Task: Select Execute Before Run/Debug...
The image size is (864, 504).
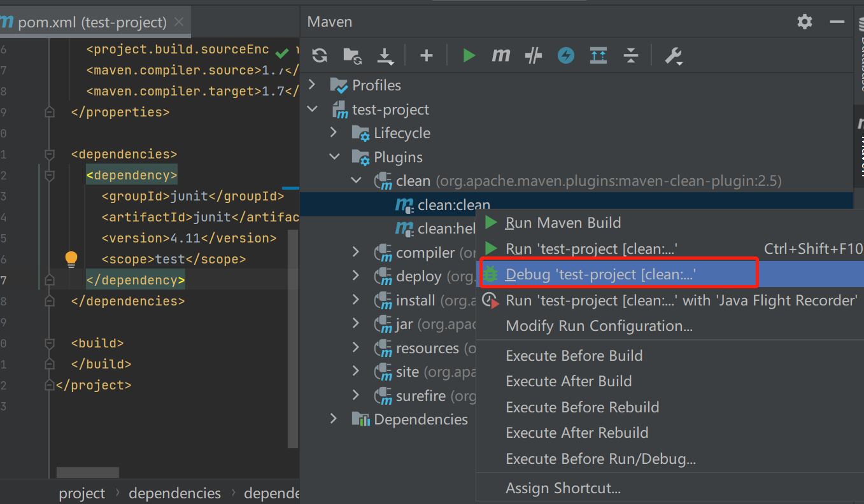Action: pos(670,459)
